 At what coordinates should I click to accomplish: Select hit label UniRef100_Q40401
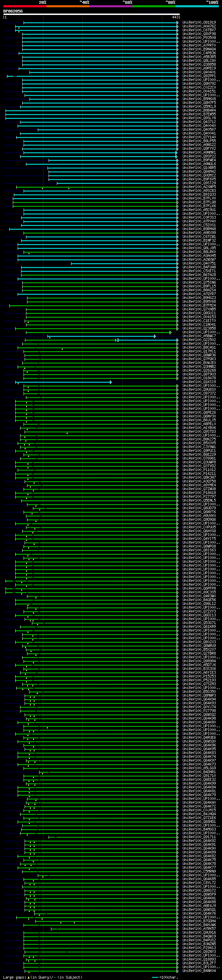[199, 72]
